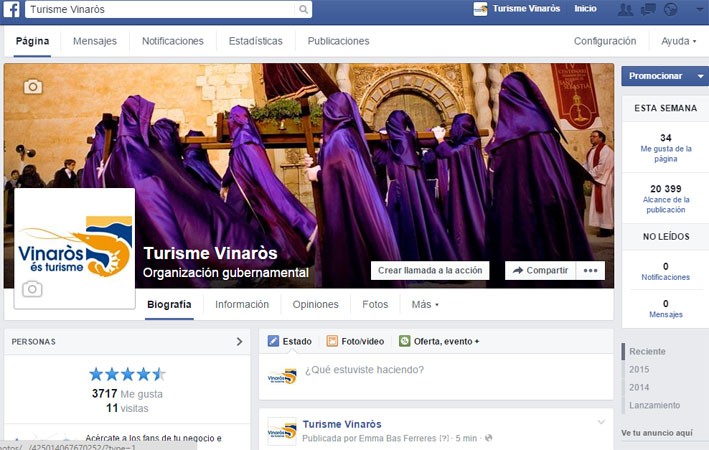Image resolution: width=709 pixels, height=450 pixels.
Task: Expand the Personas section chevron
Action: pos(239,341)
